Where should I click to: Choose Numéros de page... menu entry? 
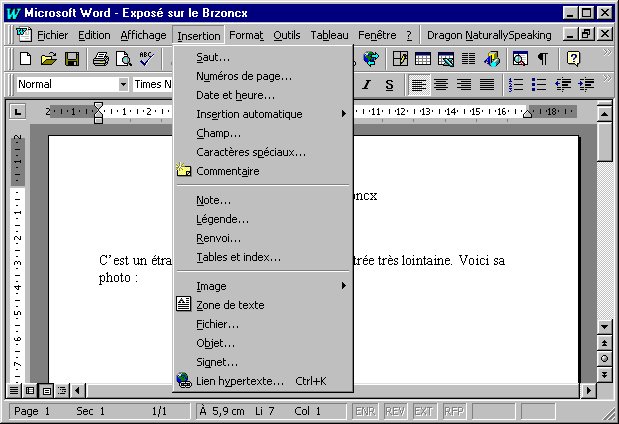pyautogui.click(x=263, y=76)
